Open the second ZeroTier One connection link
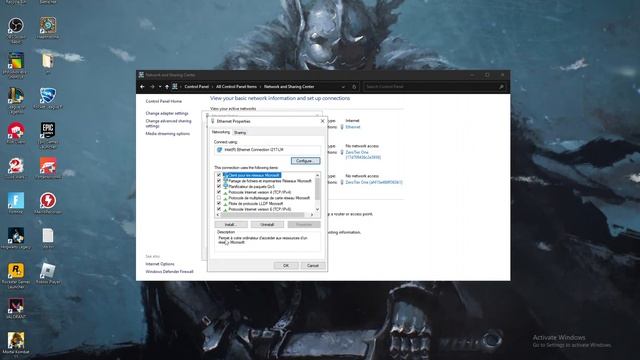Viewport: 640px width, 360px height. (374, 182)
